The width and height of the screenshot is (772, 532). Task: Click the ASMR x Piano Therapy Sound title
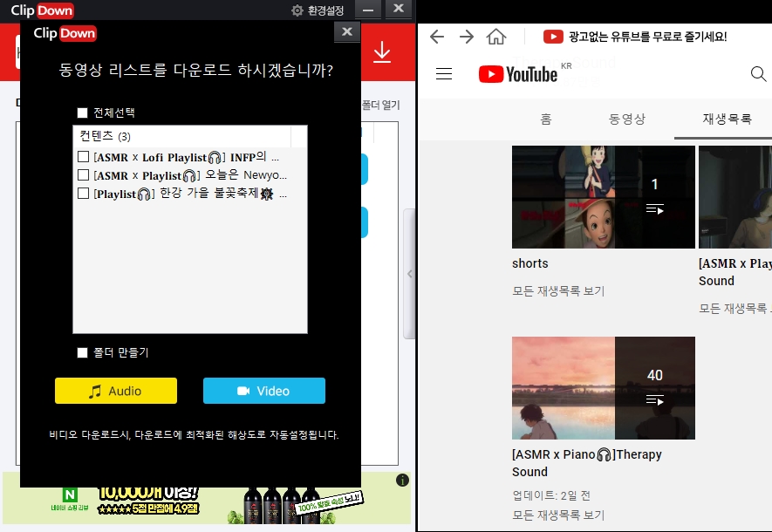587,463
